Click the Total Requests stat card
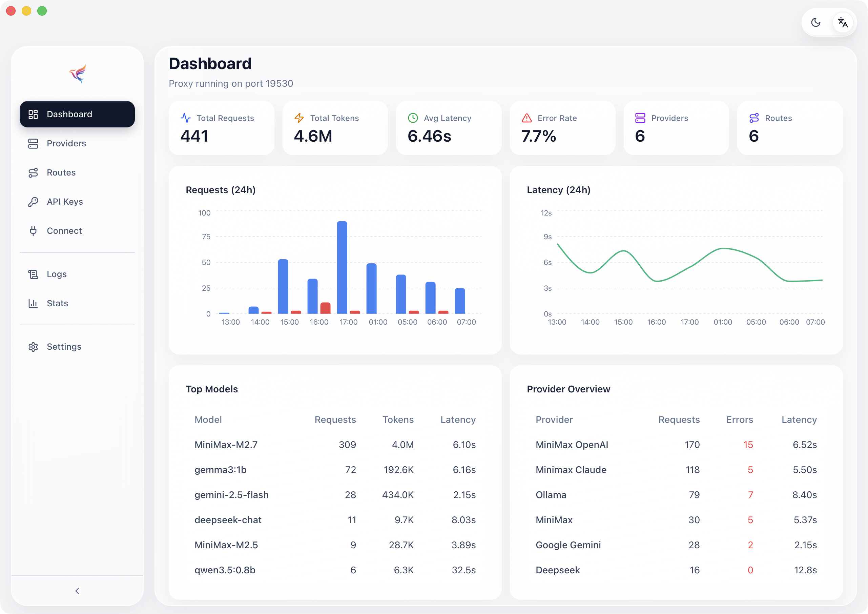The width and height of the screenshot is (868, 614). [222, 128]
